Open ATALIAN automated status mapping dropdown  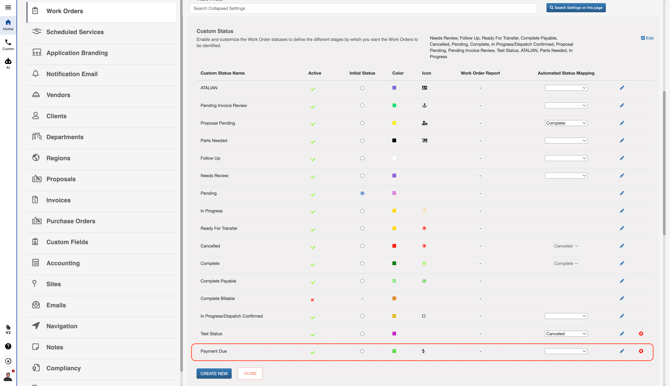[x=566, y=88]
